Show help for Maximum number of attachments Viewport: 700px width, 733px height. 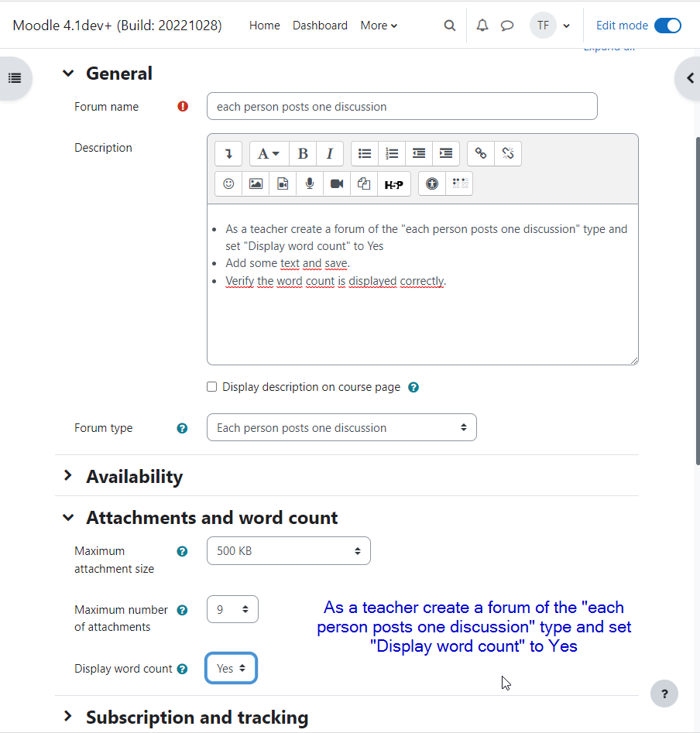pyautogui.click(x=182, y=610)
